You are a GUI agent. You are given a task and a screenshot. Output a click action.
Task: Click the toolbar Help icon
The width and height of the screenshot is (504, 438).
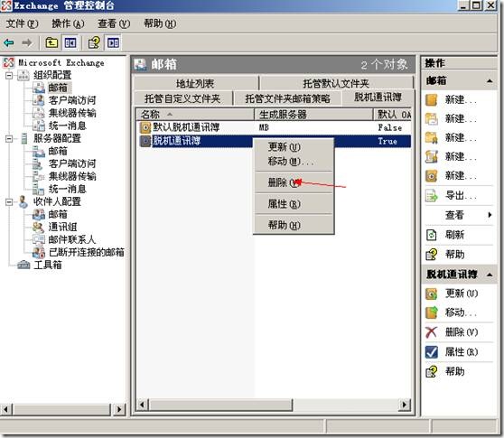tap(94, 42)
